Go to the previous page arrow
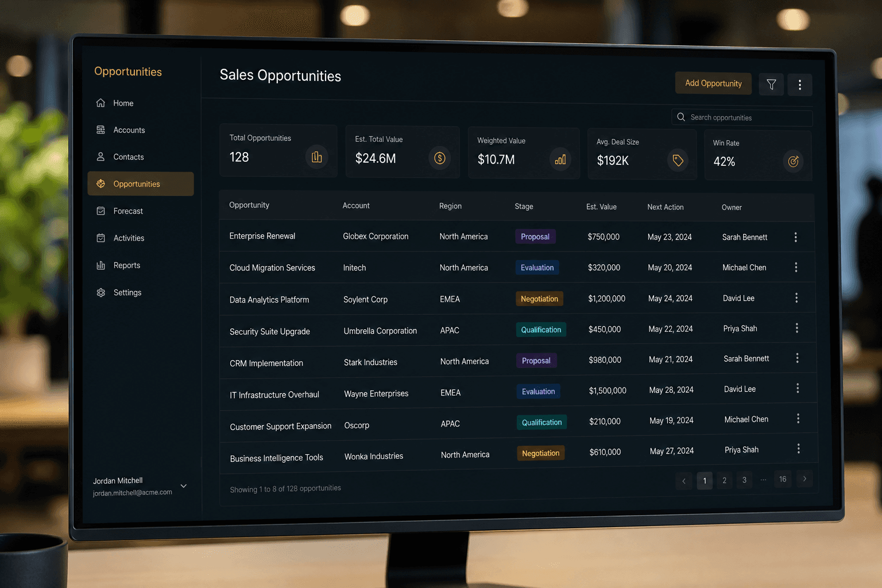The width and height of the screenshot is (882, 588). pyautogui.click(x=684, y=481)
